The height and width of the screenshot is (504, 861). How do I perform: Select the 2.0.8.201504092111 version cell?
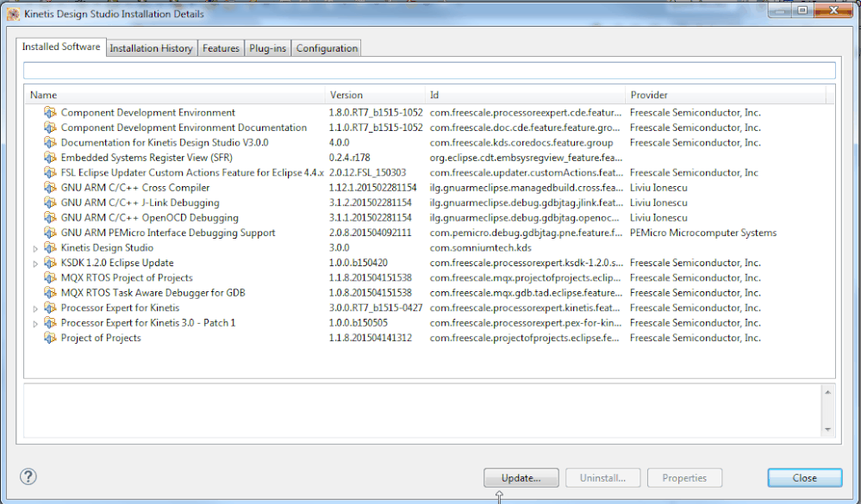(x=370, y=233)
